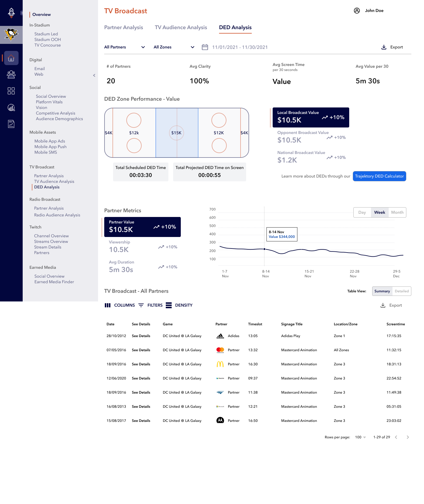424x504 pixels.
Task: Open See Details for Adidas row
Action: pyautogui.click(x=141, y=336)
